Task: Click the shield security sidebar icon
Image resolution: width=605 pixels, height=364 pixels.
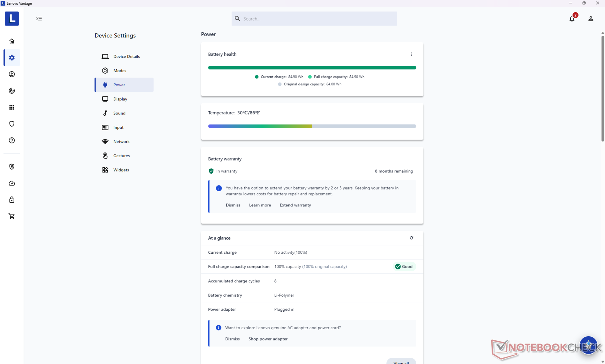Action: pyautogui.click(x=12, y=124)
